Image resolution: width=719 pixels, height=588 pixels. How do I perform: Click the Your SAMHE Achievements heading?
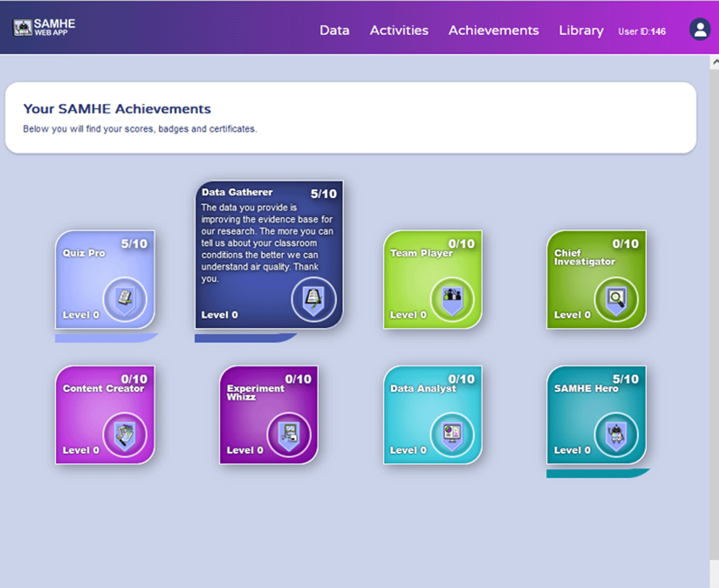tap(117, 109)
